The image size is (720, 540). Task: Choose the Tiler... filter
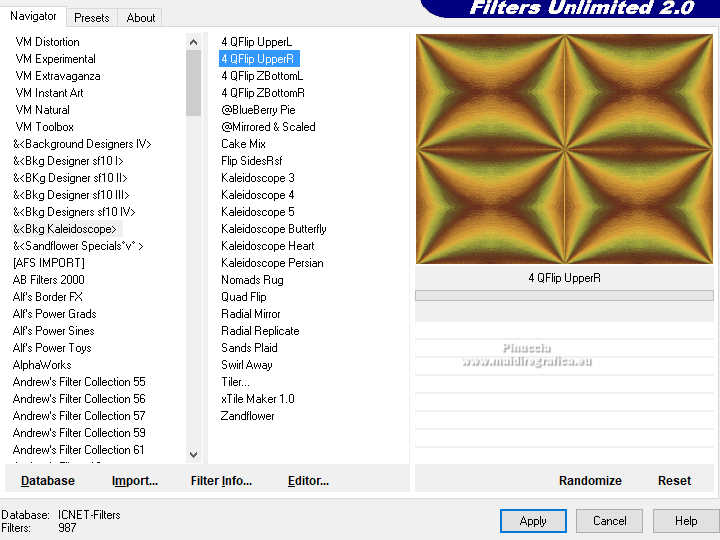235,382
